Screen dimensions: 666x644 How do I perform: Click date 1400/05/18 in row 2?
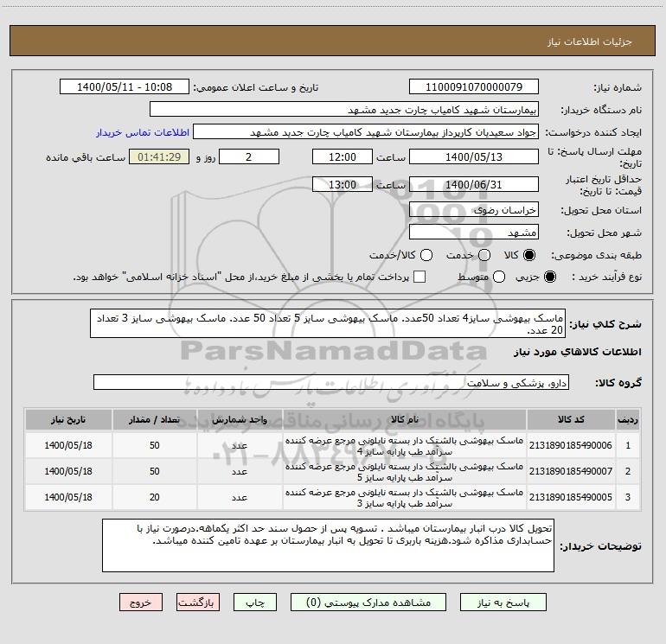click(68, 471)
